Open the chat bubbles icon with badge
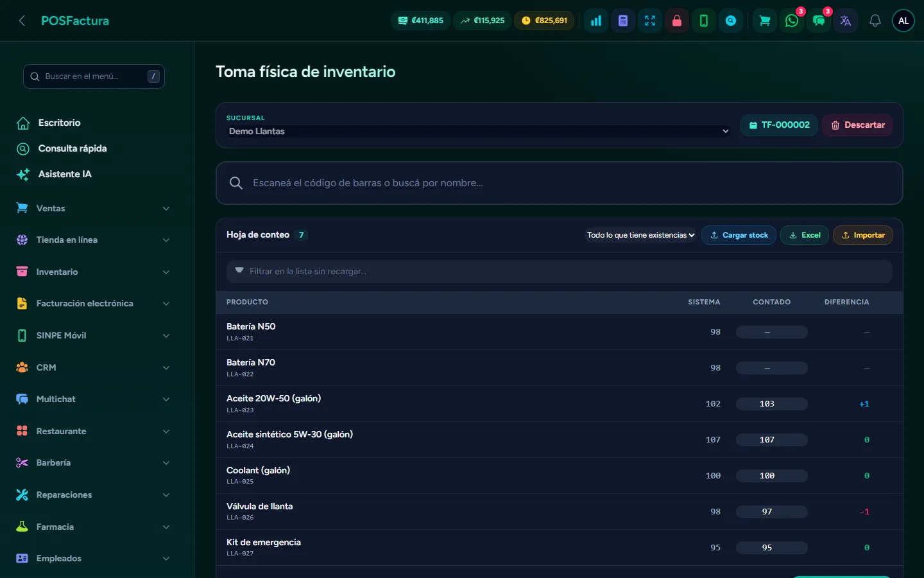 click(819, 21)
